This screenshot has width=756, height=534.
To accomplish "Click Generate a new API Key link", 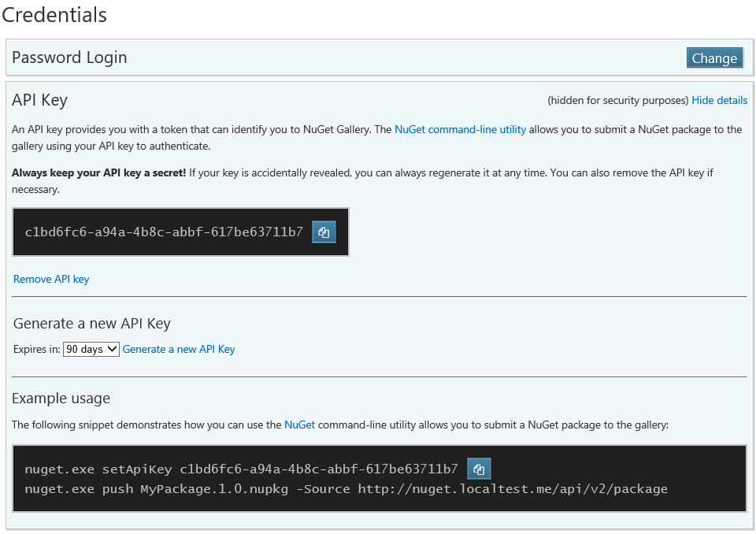I will pos(179,349).
